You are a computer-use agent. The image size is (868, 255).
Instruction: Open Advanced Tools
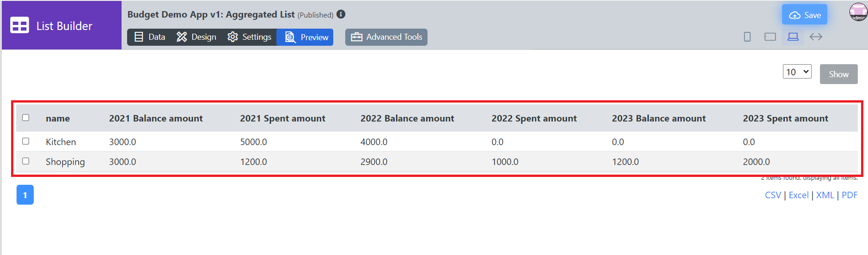click(x=386, y=37)
